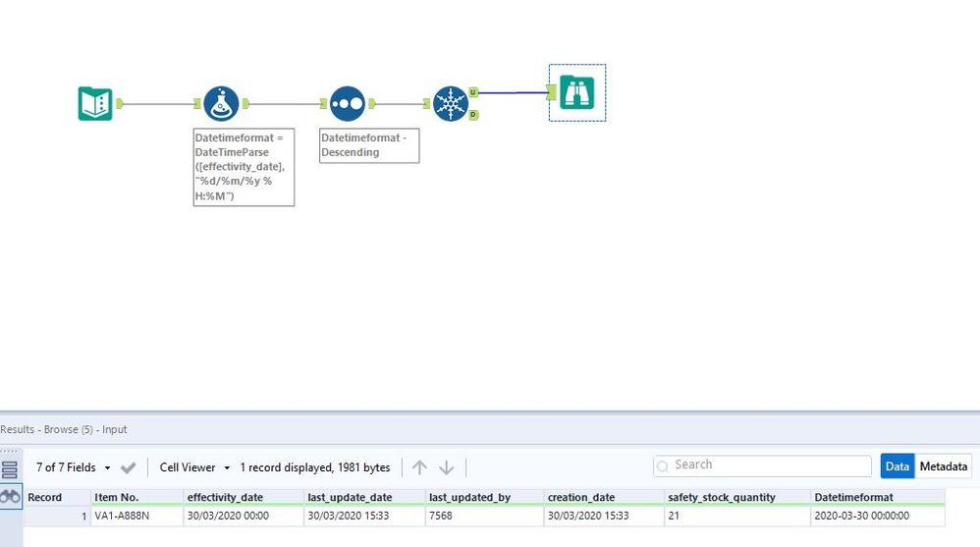Select record row number 1
Screen dimensions: 980x547
coord(57,516)
